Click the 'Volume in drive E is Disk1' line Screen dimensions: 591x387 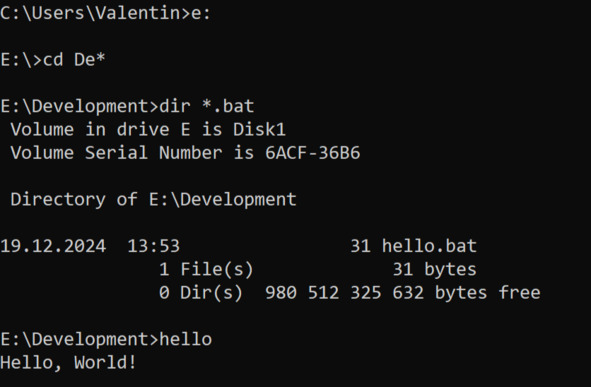click(148, 130)
